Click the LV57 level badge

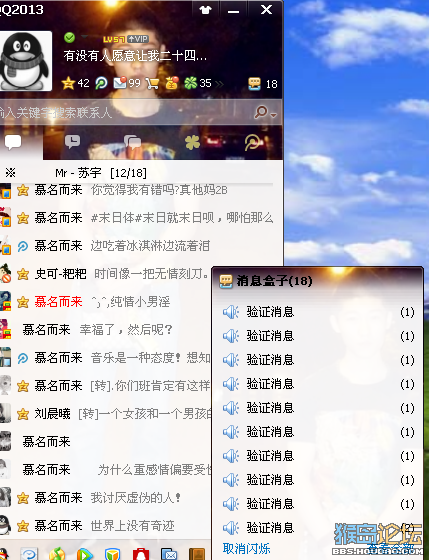point(114,39)
